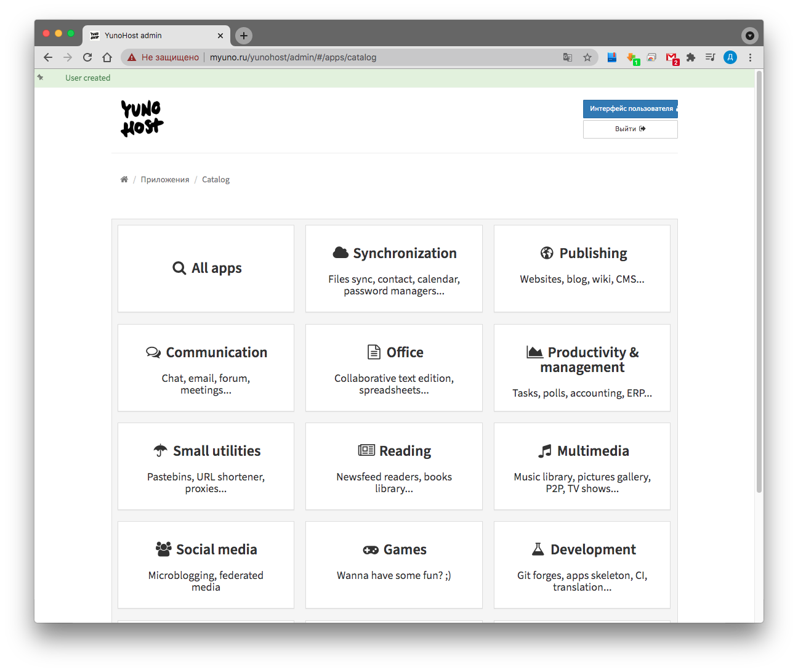798x672 pixels.
Task: Click the Small utilities umbrella icon
Action: click(160, 450)
